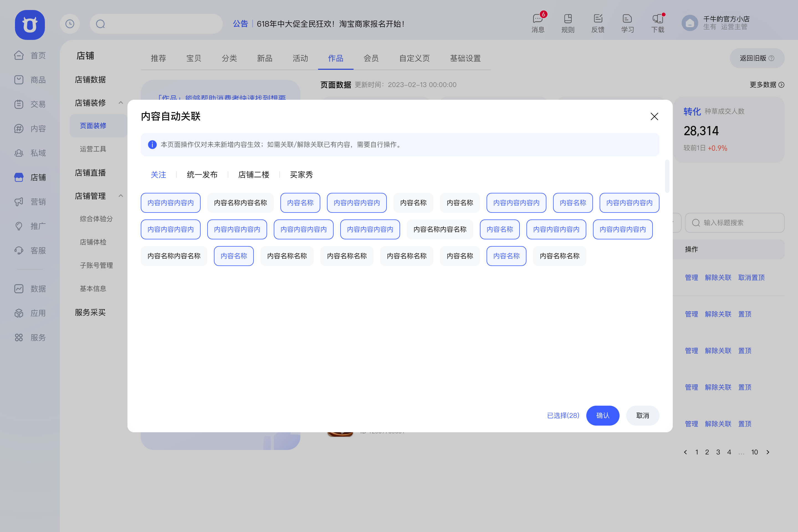Open 服务 in left sidebar
798x532 pixels.
tap(30, 337)
